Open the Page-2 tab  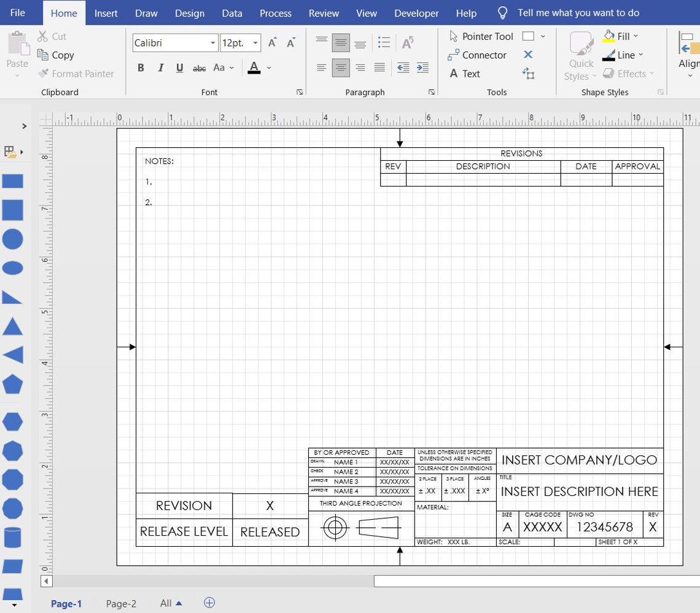(121, 603)
